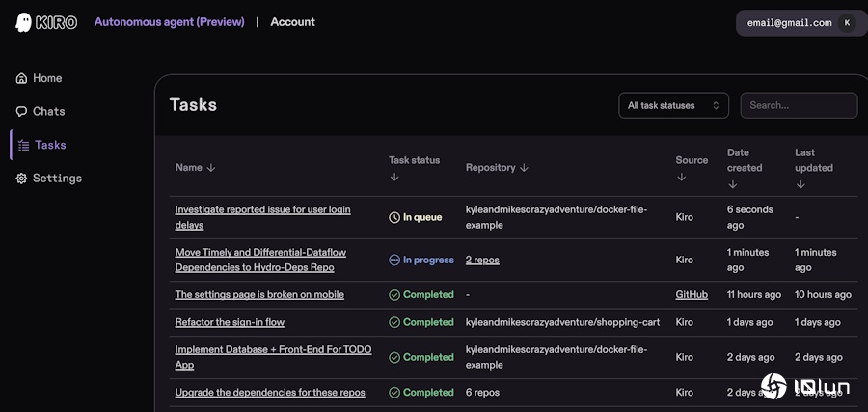
Task: Click the GitHub source link
Action: coord(692,295)
